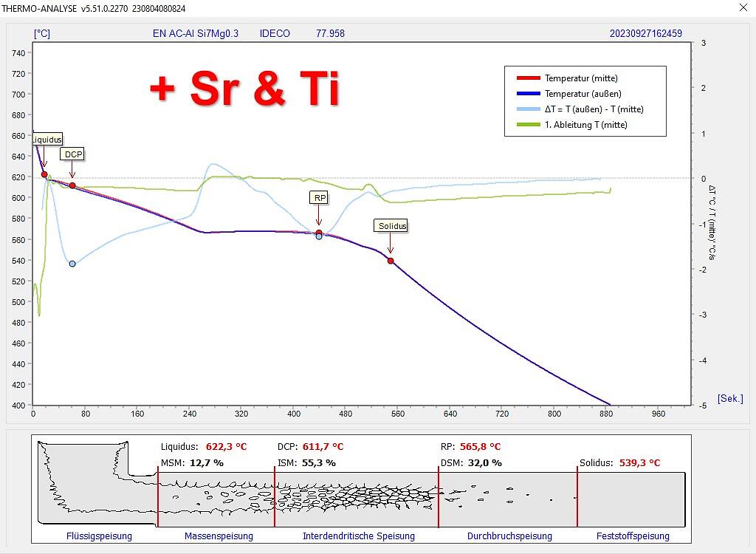Click the '[Sek.]' time axis unit label
Screen dimensions: 756x554
click(730, 399)
